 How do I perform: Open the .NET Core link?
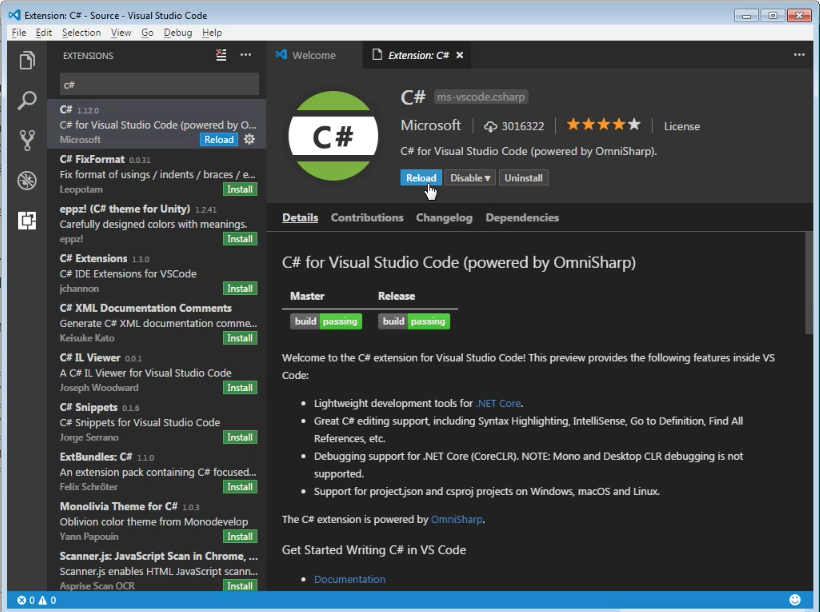[498, 403]
